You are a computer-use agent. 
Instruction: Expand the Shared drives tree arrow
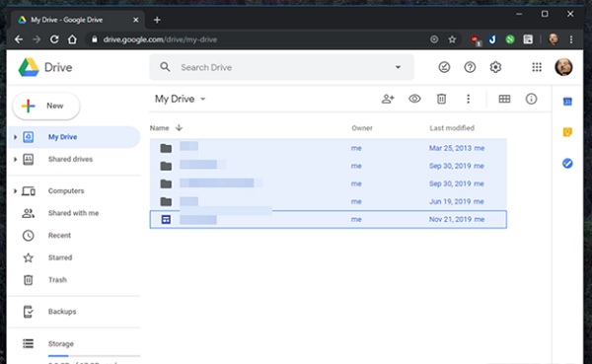click(15, 159)
